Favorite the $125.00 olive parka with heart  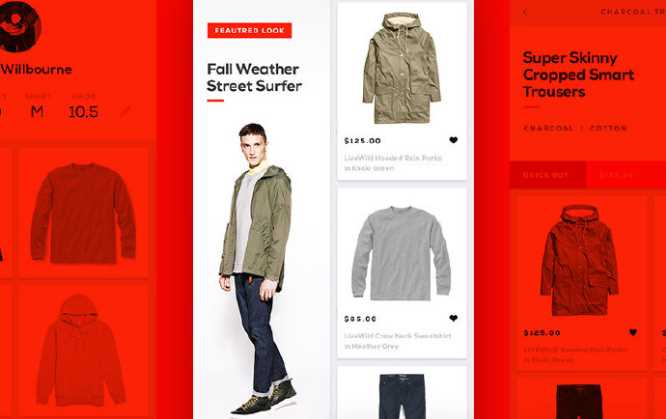pos(453,140)
